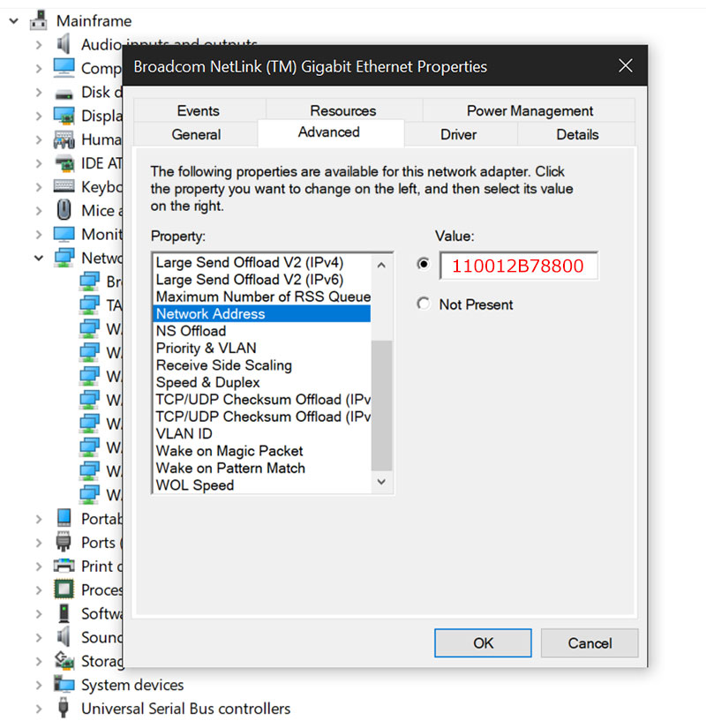The width and height of the screenshot is (706, 728).
Task: Click the Property list scrollbar down arrow
Action: click(x=381, y=482)
